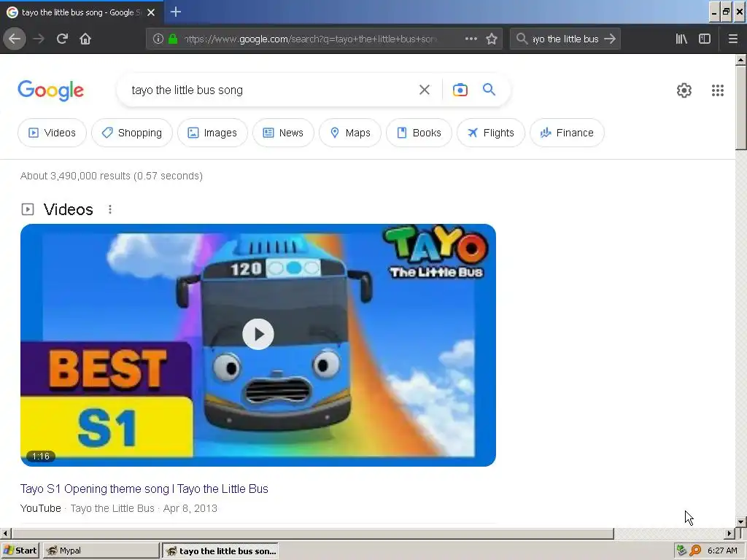
Task: Reload the current page
Action: pyautogui.click(x=62, y=39)
